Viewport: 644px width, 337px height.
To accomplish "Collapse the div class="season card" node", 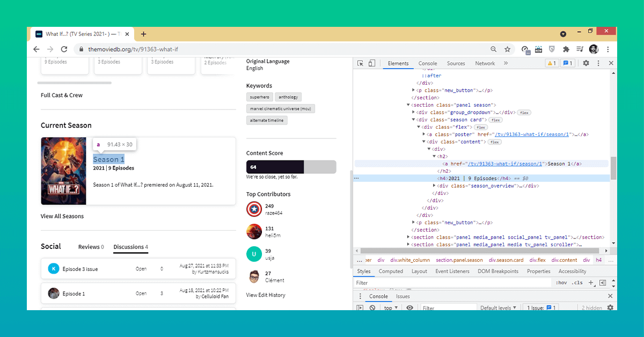I will tap(414, 120).
